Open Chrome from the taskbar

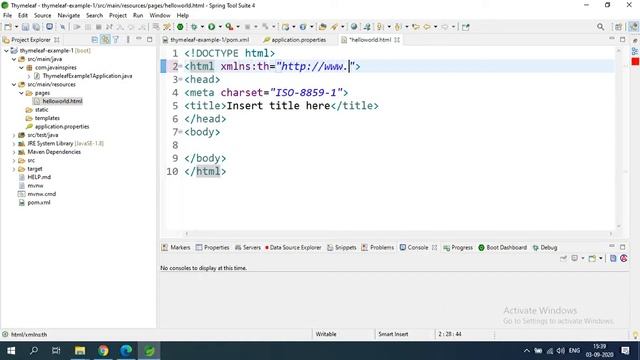[x=103, y=351]
